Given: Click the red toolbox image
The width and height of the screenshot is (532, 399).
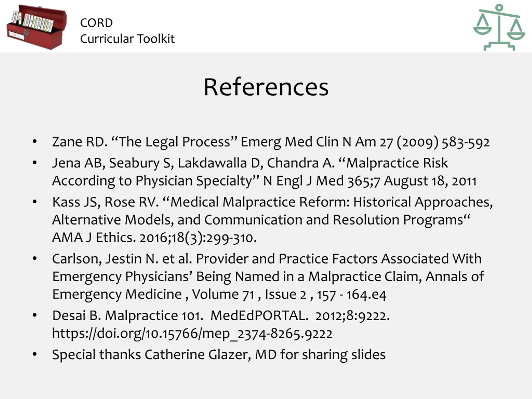Looking at the screenshot, I should 37,27.
